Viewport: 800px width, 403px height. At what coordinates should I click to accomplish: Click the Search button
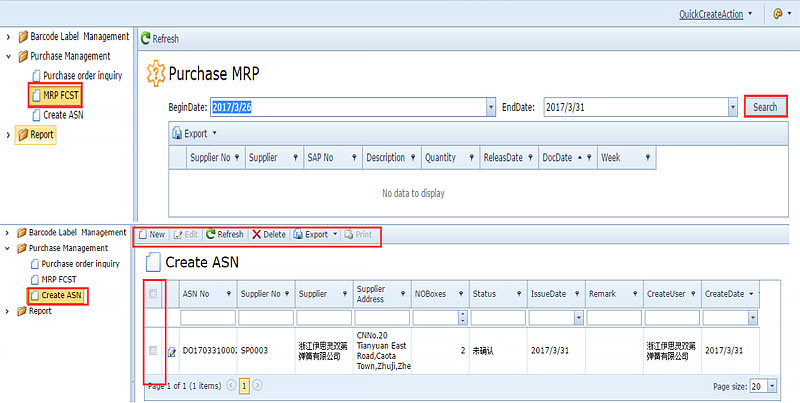point(765,106)
